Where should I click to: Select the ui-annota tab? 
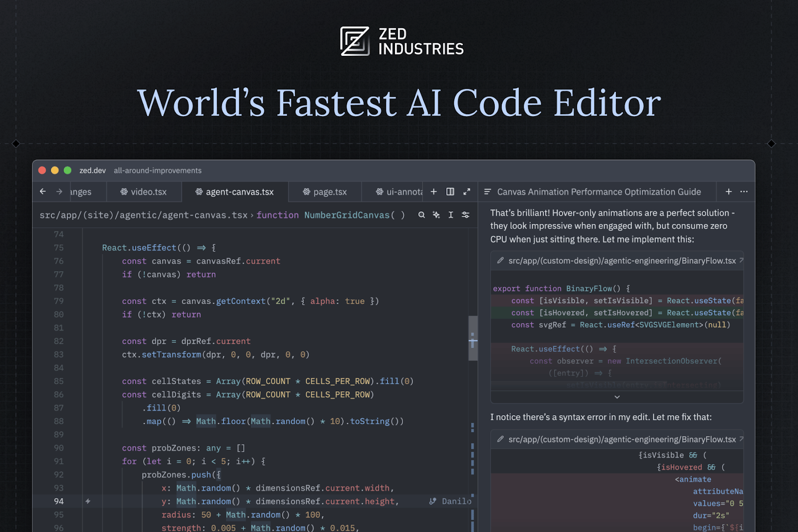(392, 192)
